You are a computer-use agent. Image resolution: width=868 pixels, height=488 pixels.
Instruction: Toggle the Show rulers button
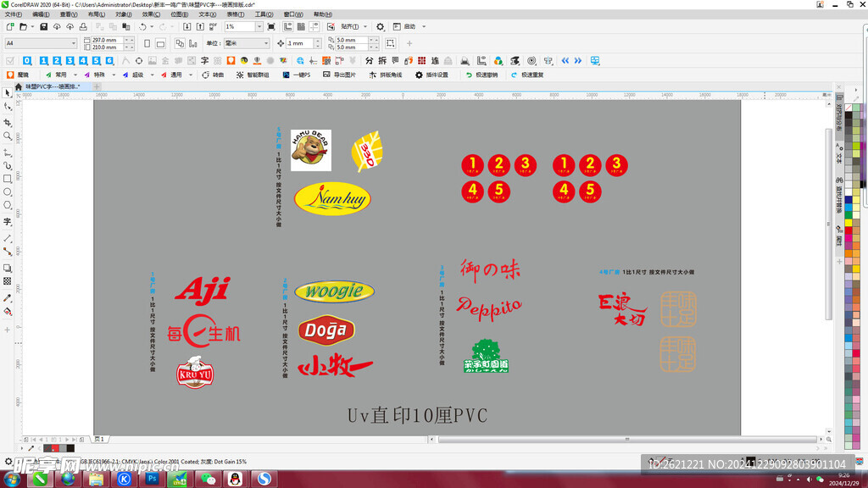click(288, 26)
